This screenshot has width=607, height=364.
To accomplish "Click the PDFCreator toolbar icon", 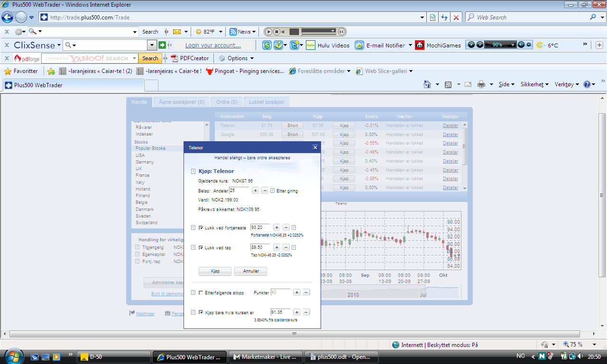I will (174, 58).
